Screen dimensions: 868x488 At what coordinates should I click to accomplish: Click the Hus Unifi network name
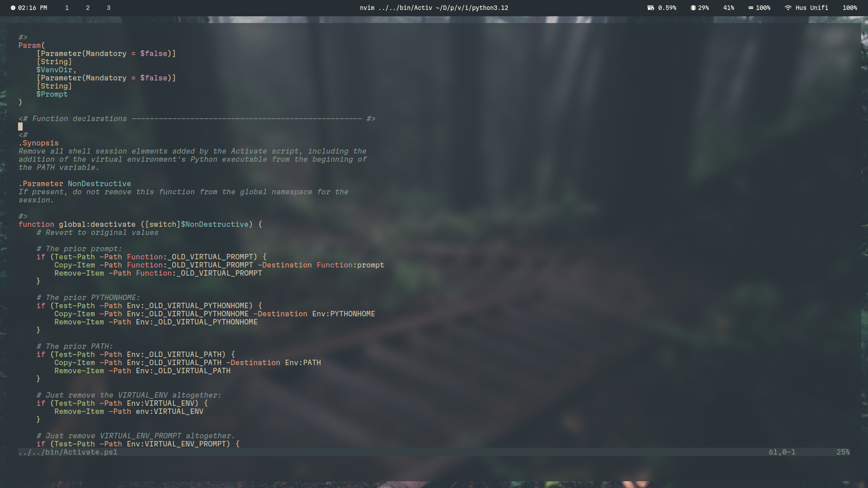pos(812,8)
